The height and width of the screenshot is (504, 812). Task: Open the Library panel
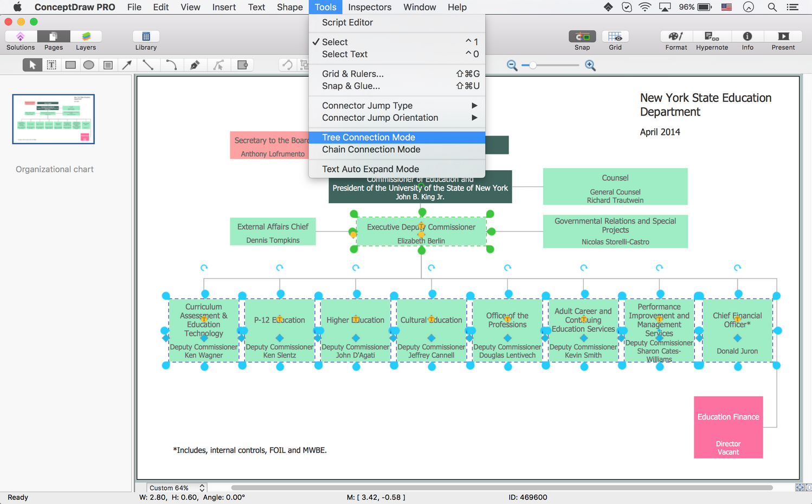(146, 36)
